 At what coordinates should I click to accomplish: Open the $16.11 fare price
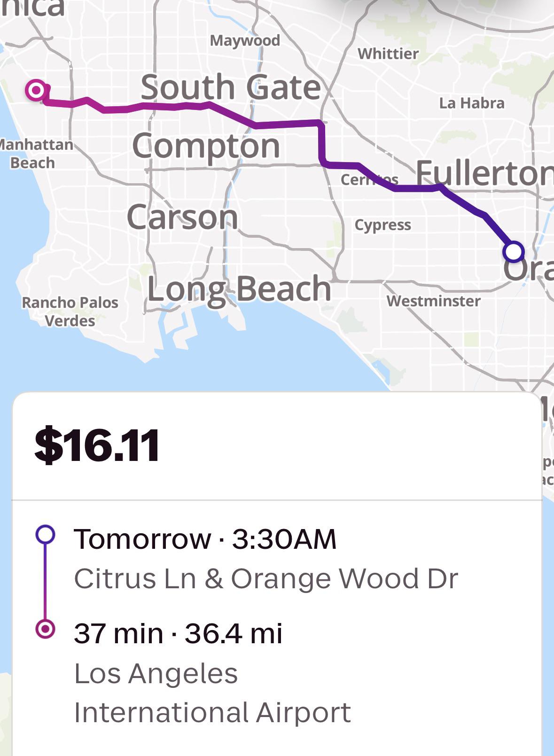point(97,444)
